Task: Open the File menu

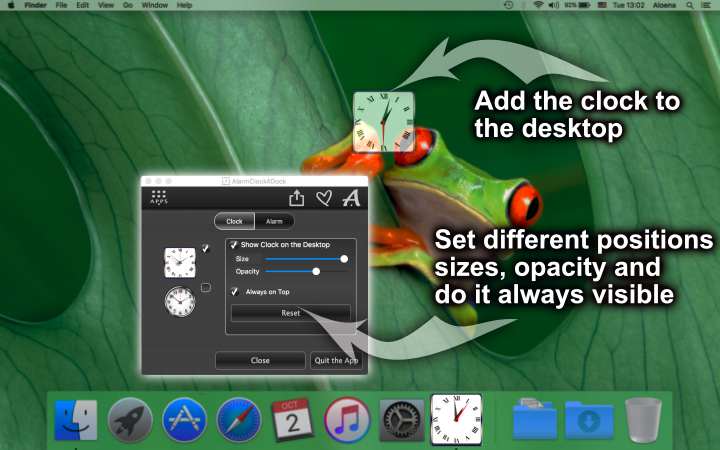Action: coord(61,5)
